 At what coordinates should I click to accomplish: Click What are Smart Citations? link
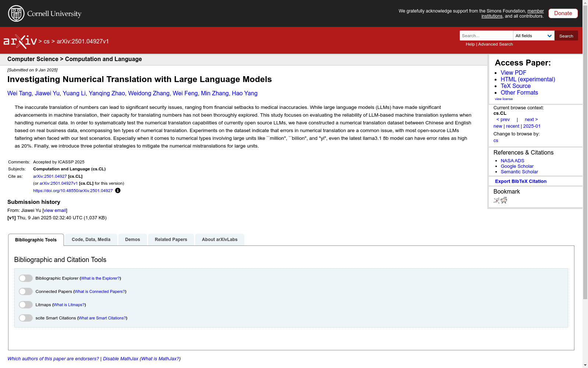pos(103,318)
